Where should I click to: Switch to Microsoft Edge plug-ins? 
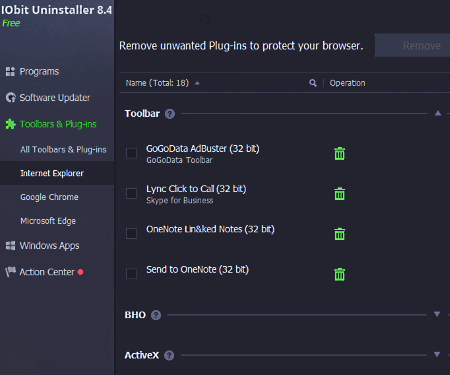48,221
